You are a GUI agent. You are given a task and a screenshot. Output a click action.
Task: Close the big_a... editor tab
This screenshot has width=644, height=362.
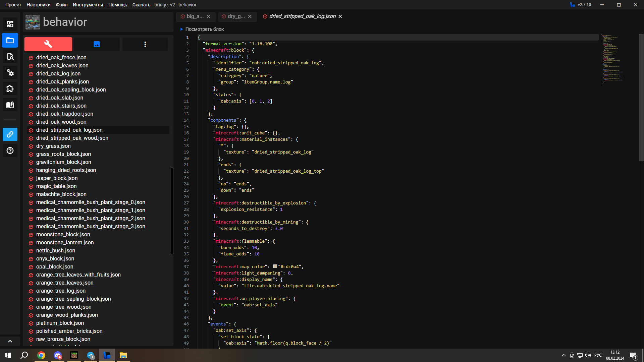[x=209, y=16]
